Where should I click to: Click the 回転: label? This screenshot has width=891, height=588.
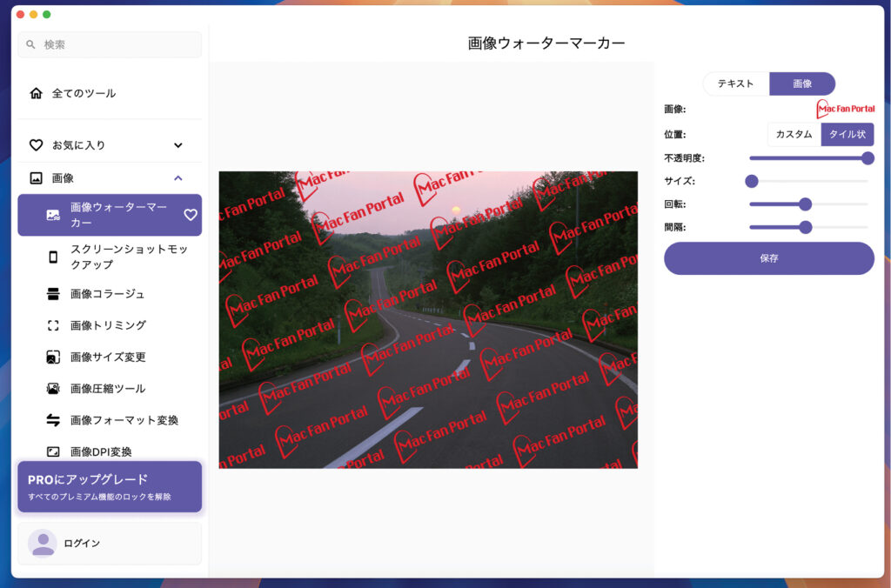pyautogui.click(x=675, y=204)
